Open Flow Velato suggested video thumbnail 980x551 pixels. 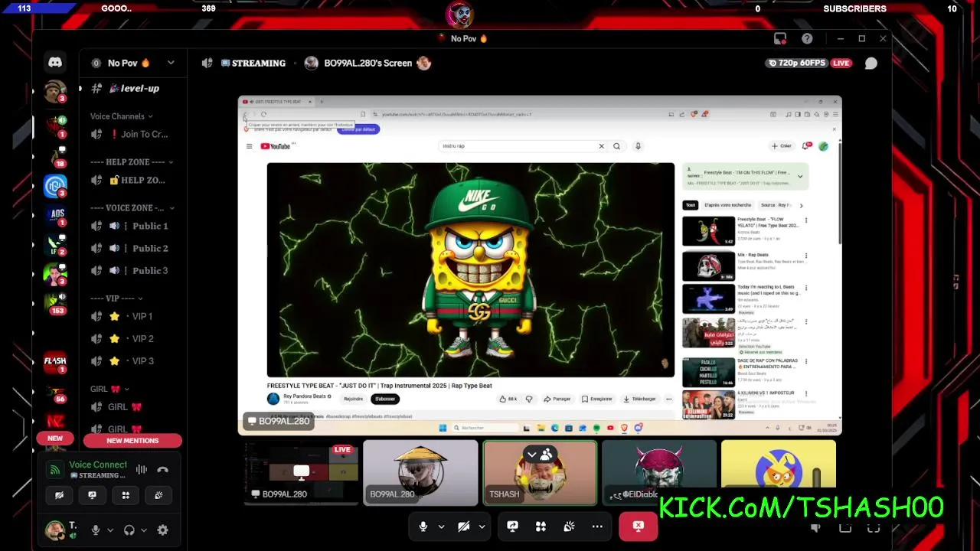[708, 231]
